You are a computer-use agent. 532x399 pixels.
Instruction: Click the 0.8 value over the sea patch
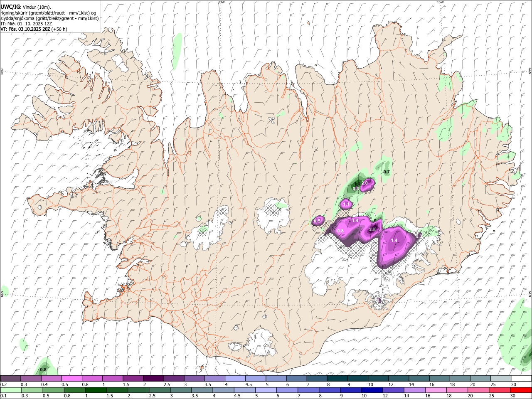(43, 369)
